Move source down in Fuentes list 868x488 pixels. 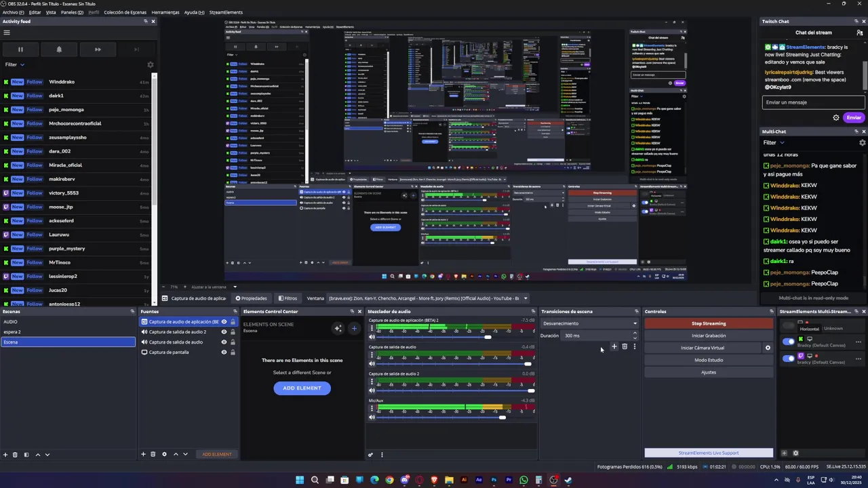point(185,454)
